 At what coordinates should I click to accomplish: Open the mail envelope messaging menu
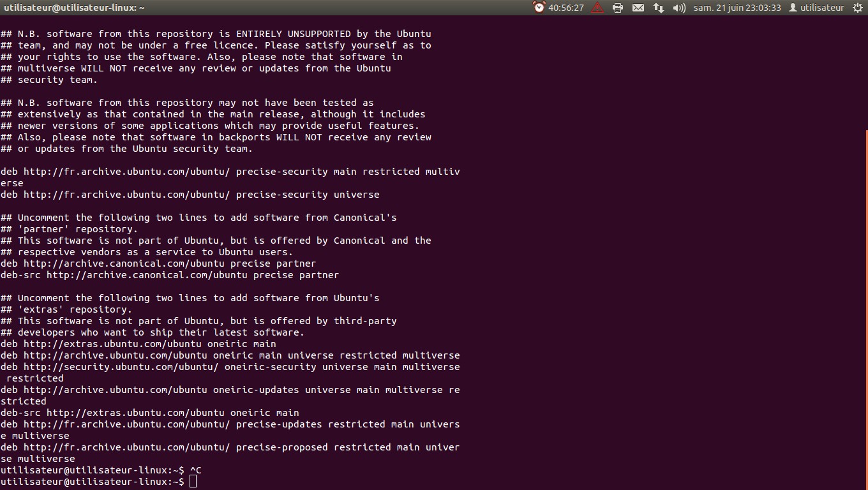click(x=638, y=8)
